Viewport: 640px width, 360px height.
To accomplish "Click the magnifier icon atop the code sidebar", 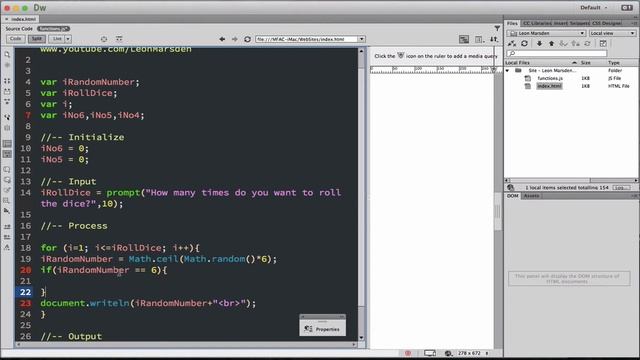I will [7, 54].
